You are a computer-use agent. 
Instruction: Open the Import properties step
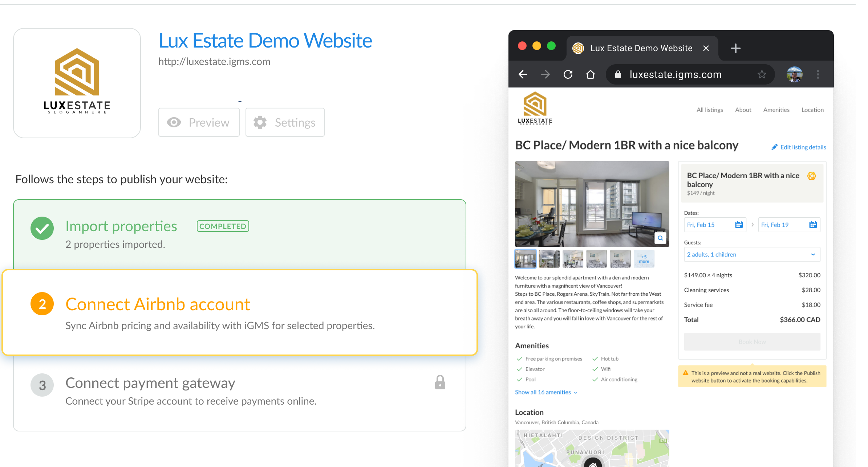click(240, 234)
